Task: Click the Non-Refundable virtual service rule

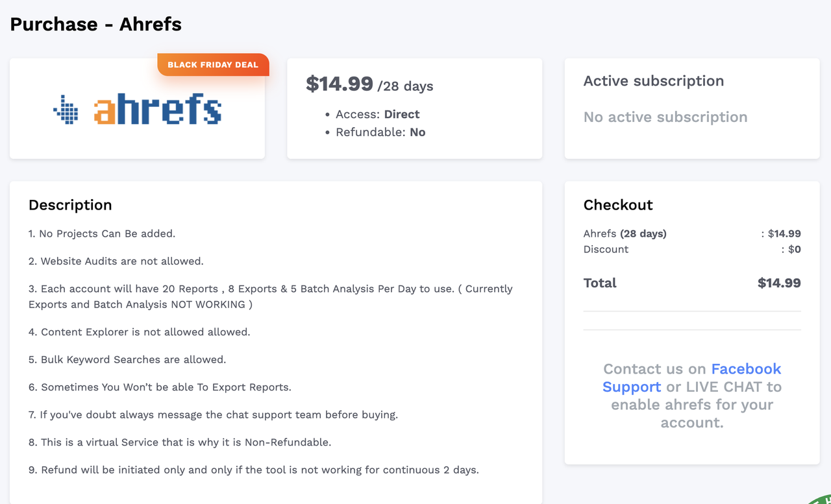Action: pyautogui.click(x=180, y=442)
